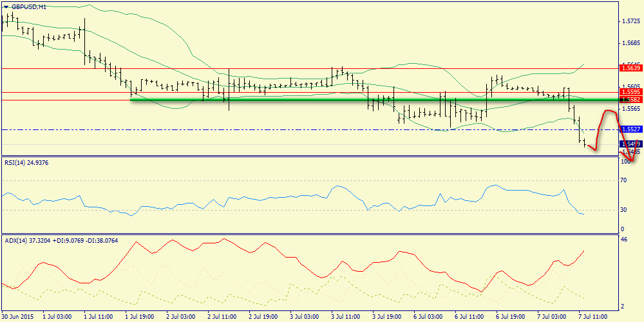Click the RSI 30 level label
Viewport: 644px width, 322px height.
tap(623, 209)
